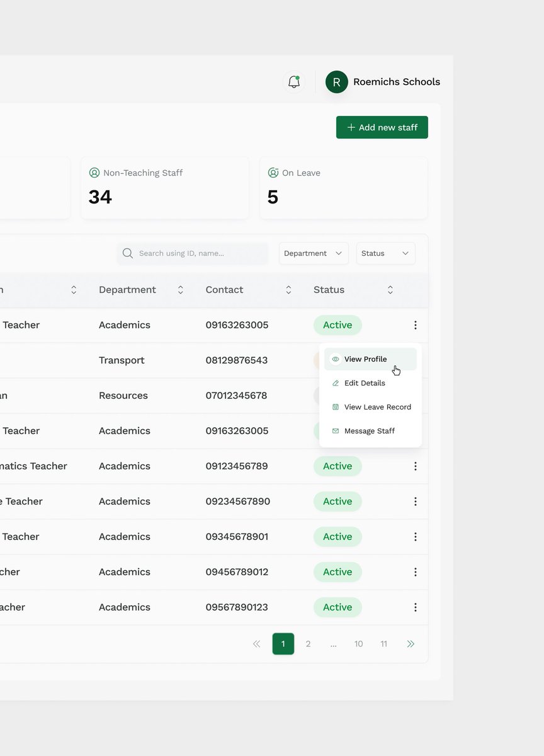The height and width of the screenshot is (756, 544).
Task: Open actions menu for row 09234567890
Action: [x=416, y=501]
